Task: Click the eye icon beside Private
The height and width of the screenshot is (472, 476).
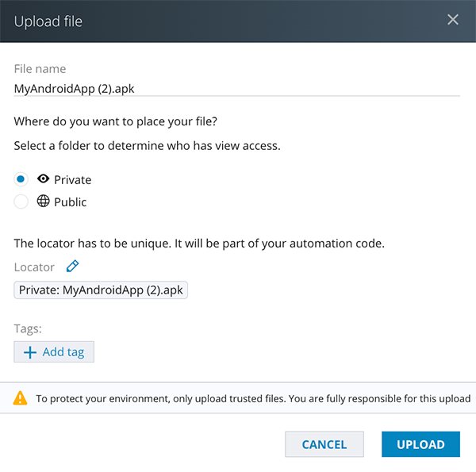Action: pos(44,179)
